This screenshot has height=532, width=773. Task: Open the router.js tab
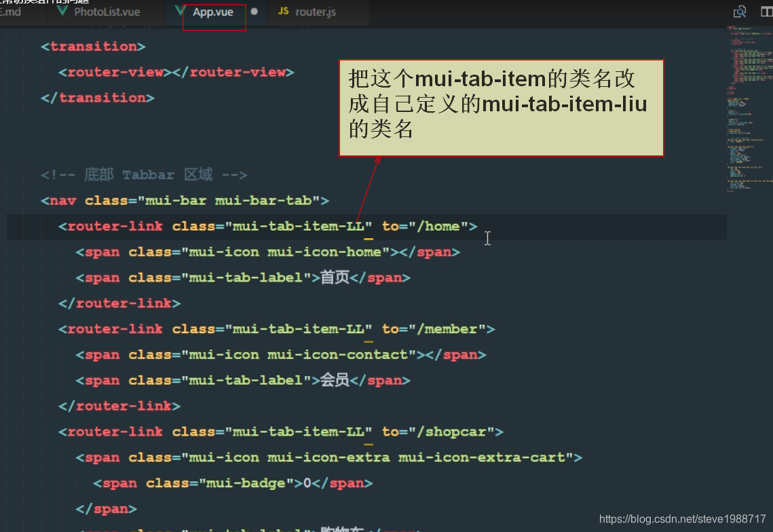tap(316, 12)
